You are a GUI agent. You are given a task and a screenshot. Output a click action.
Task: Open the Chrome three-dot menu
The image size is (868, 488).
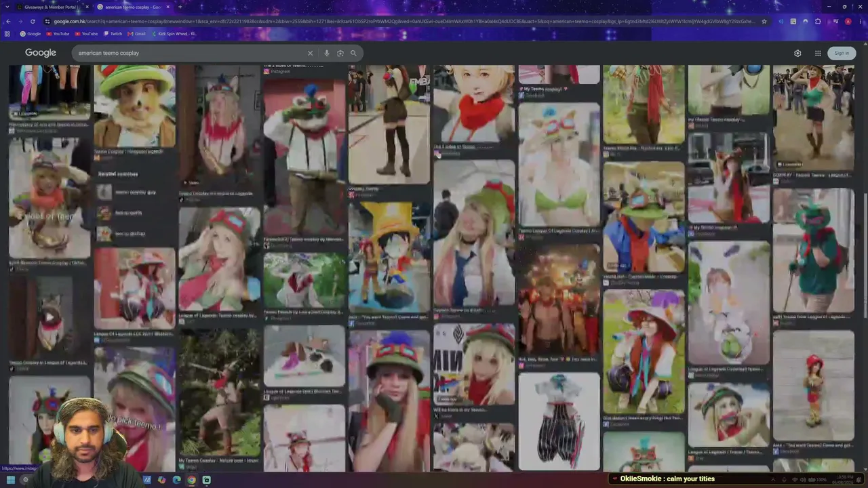tap(860, 22)
